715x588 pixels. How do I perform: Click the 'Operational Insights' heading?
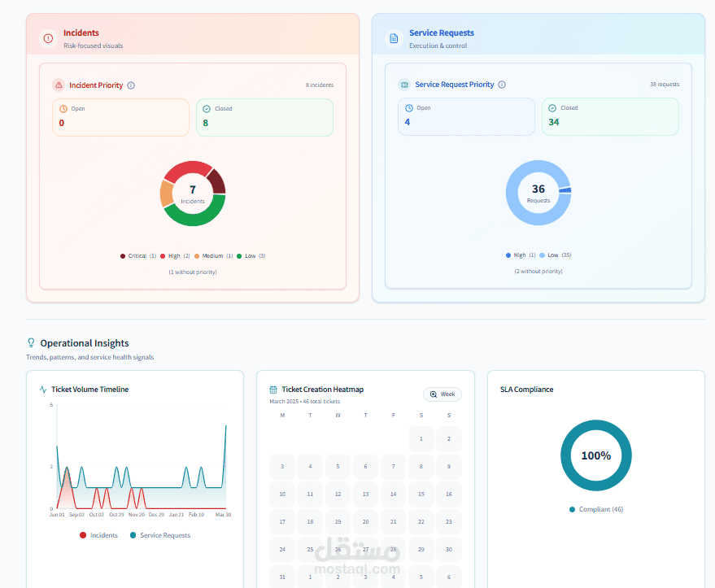pos(85,343)
